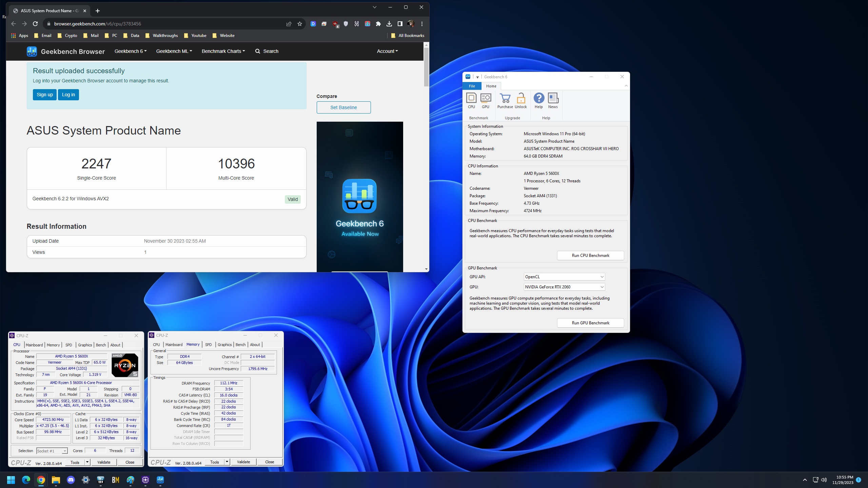868x488 pixels.
Task: Open the Chrome profile avatar
Action: pyautogui.click(x=411, y=24)
